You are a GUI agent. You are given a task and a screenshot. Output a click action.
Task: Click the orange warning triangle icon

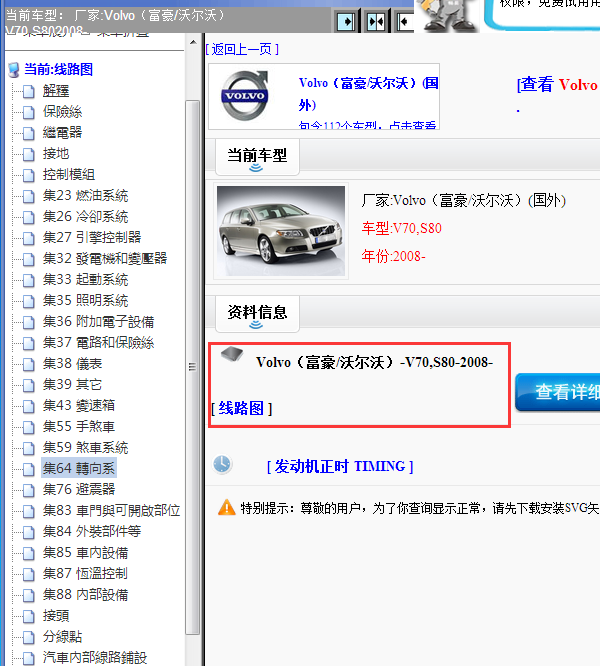(x=227, y=507)
